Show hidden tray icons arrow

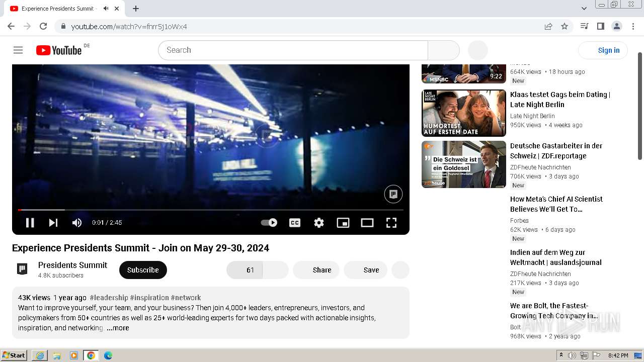pos(561,355)
